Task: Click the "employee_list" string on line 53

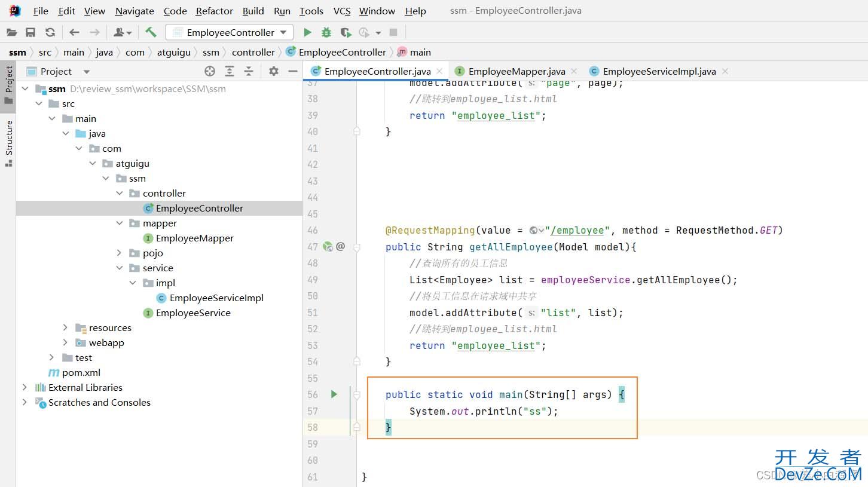Action: coord(496,345)
